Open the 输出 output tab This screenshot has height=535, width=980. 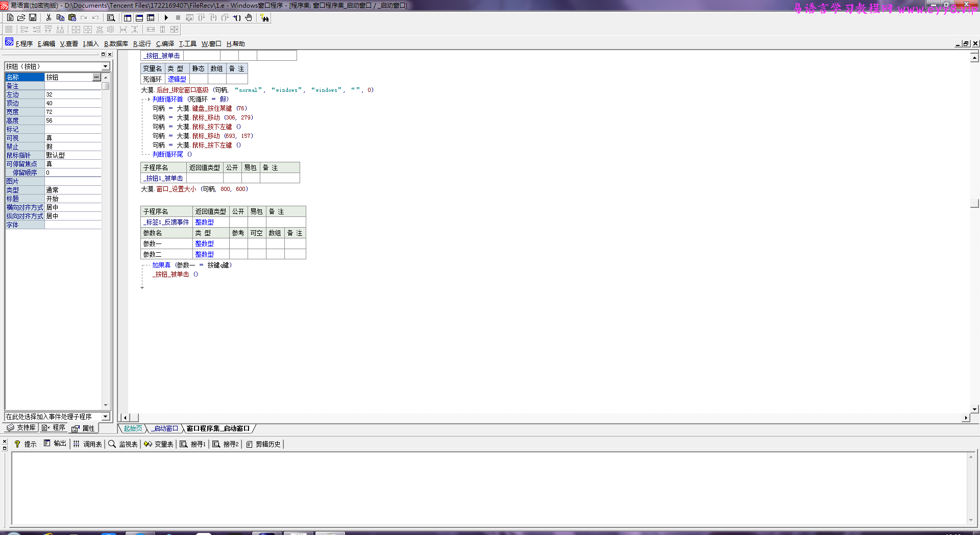(55, 444)
